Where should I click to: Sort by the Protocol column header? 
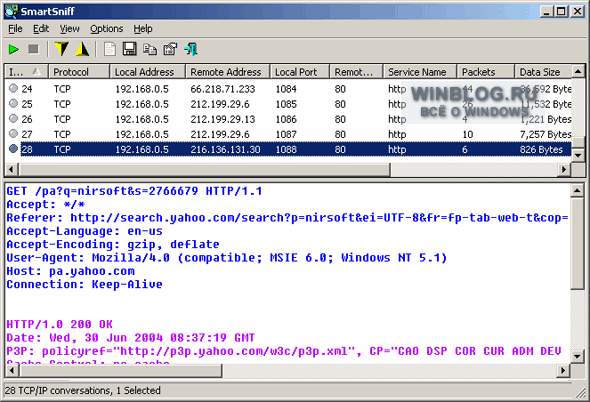[x=79, y=72]
